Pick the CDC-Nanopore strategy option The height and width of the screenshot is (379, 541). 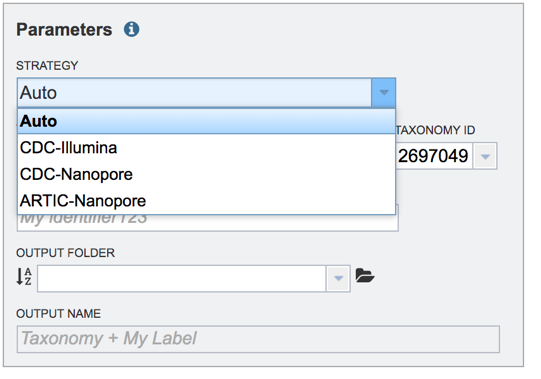click(x=206, y=174)
